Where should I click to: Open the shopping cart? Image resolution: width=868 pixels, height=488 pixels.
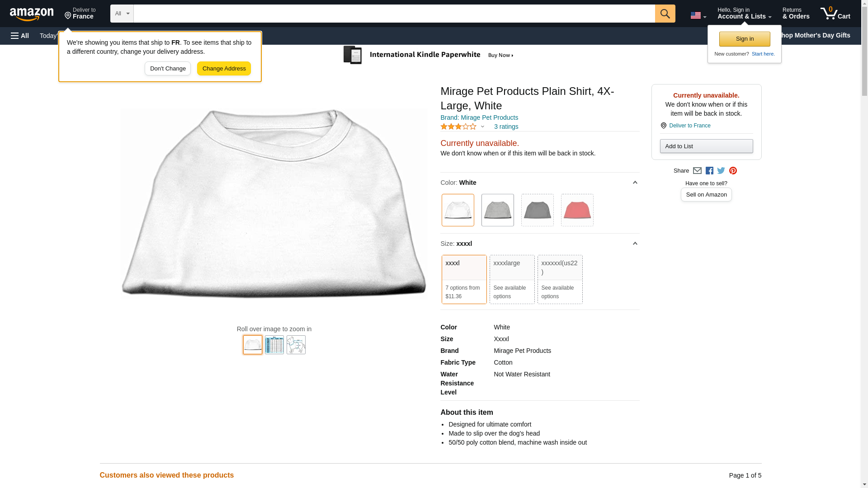pyautogui.click(x=835, y=14)
